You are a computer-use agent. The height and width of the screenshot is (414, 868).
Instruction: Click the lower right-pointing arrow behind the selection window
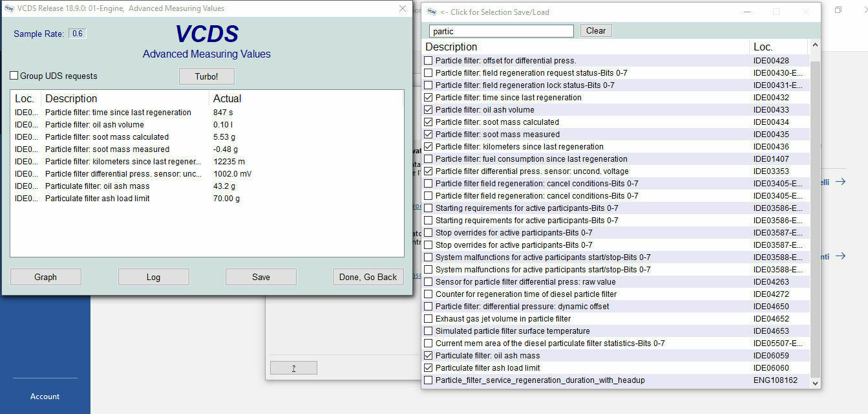tap(840, 256)
